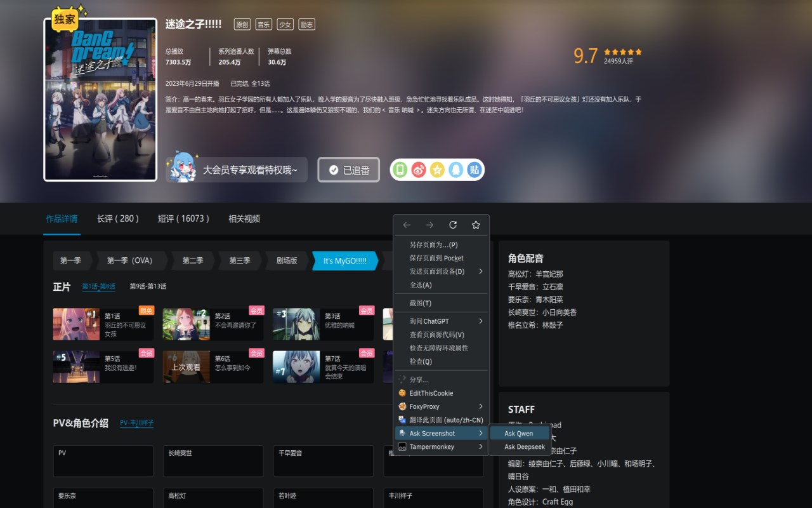Screen dimensions: 812x508
Task: Click the translate icon beside 翻译此页面
Action: pos(402,420)
